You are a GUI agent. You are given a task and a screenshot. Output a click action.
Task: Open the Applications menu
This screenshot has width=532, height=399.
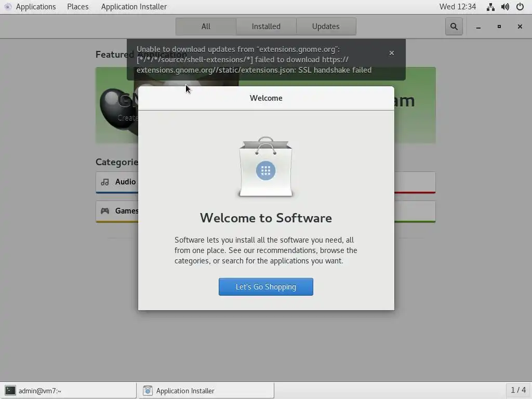click(36, 7)
